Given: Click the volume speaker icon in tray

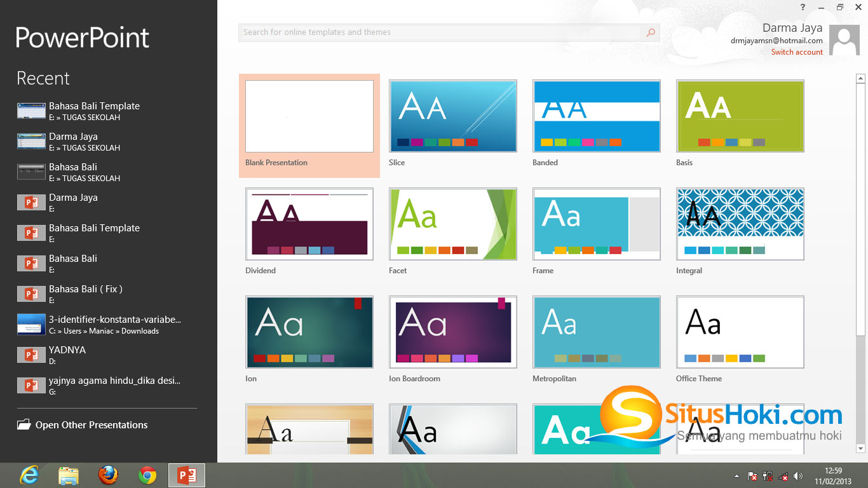Looking at the screenshot, I should (798, 476).
